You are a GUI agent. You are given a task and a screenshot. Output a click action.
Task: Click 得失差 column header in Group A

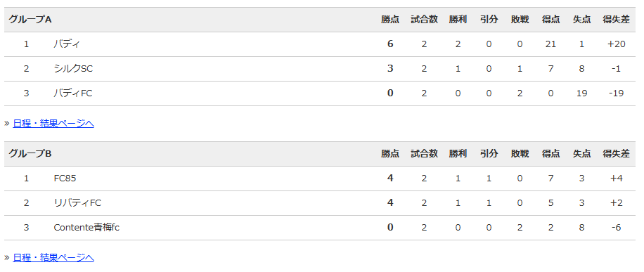(x=616, y=19)
